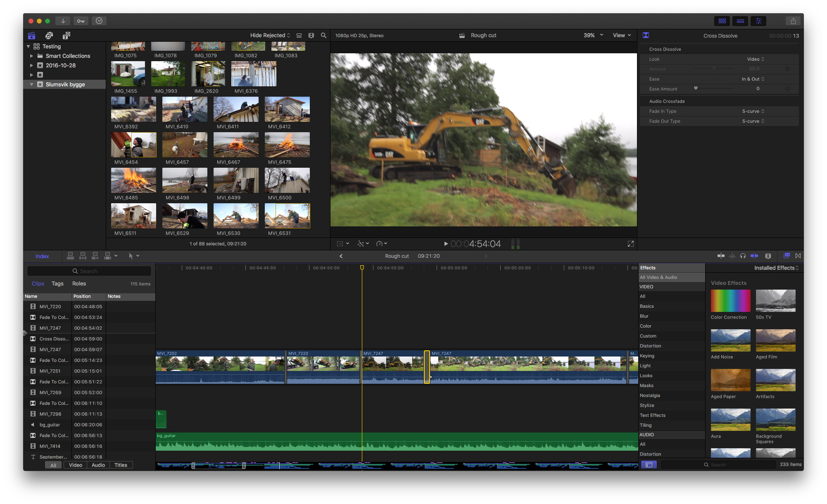Switch to the Clips index tab

coord(38,284)
